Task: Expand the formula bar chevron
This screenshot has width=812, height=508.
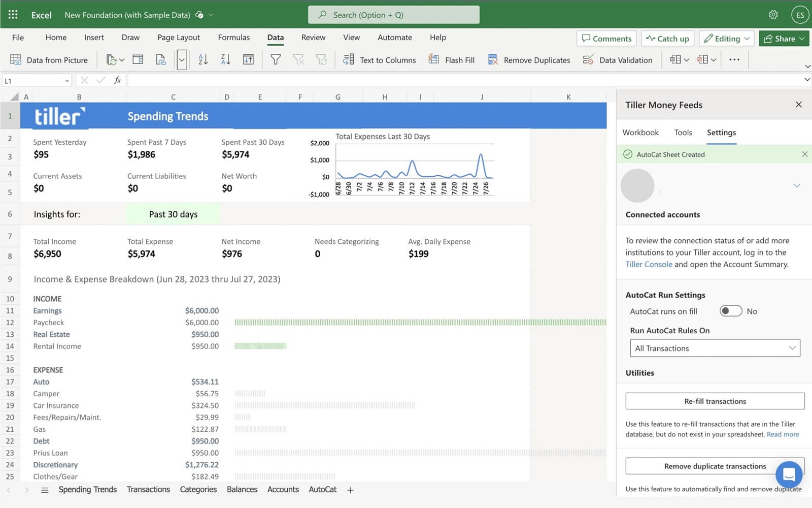Action: (807, 80)
